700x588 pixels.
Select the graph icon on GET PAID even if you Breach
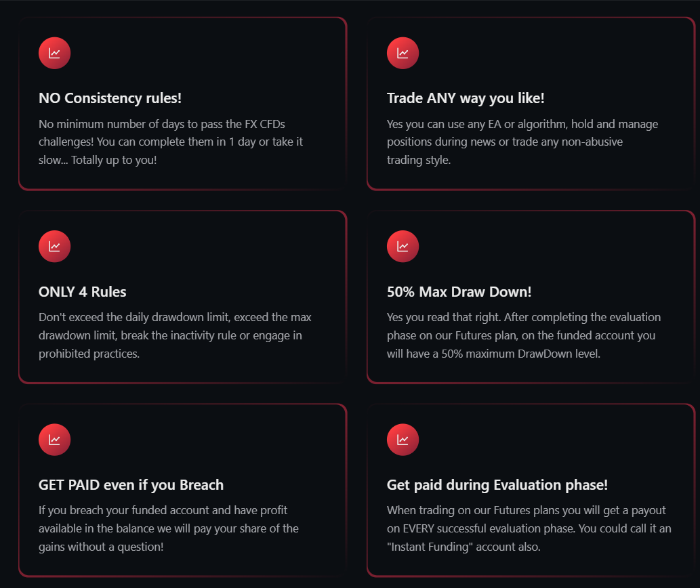54,440
